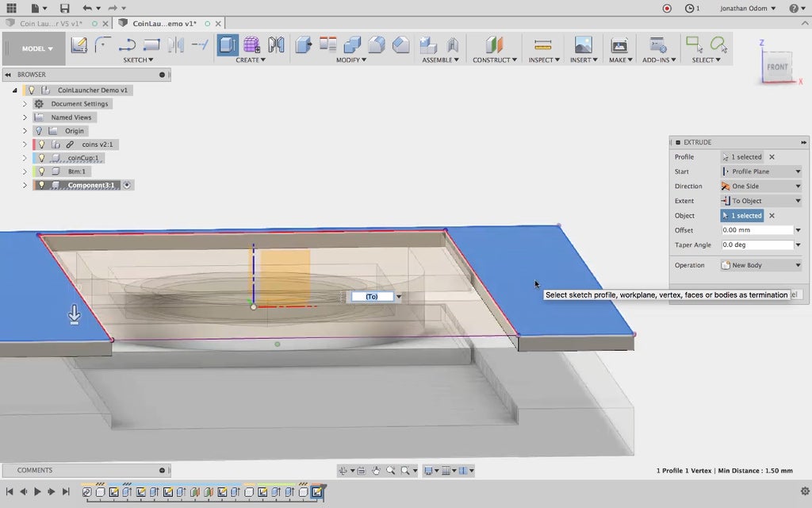Toggle the Origin folder lightbulb

click(x=38, y=131)
